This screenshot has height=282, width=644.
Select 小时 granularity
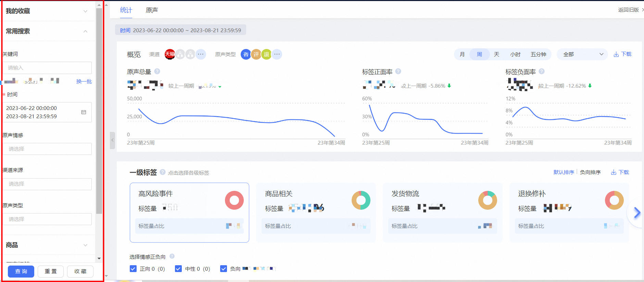pyautogui.click(x=515, y=54)
